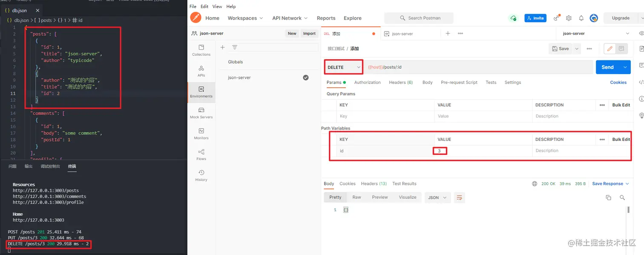The width and height of the screenshot is (644, 255).
Task: Switch to the Pre-request Script tab
Action: coord(459,83)
